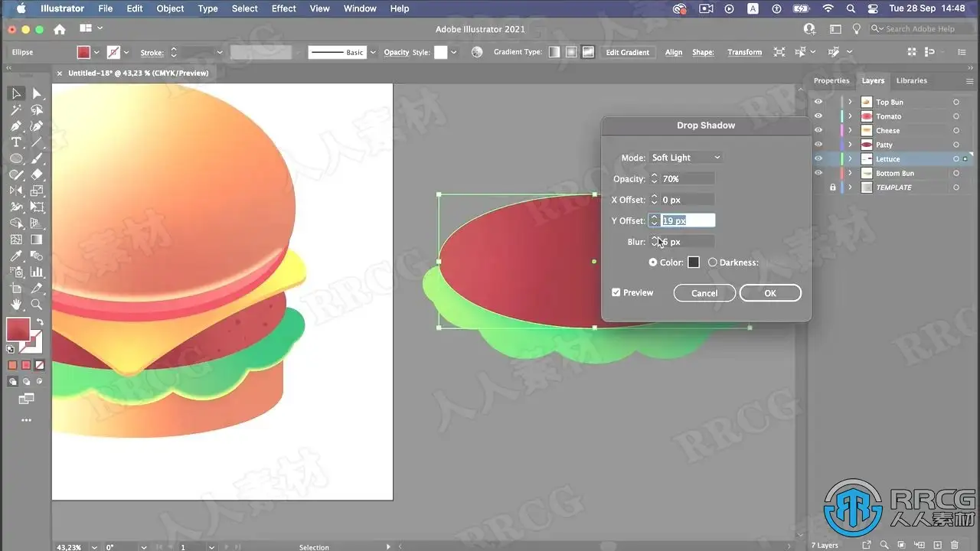Expand the TEMPLATE layer contents
The image size is (980, 551).
[x=850, y=187]
